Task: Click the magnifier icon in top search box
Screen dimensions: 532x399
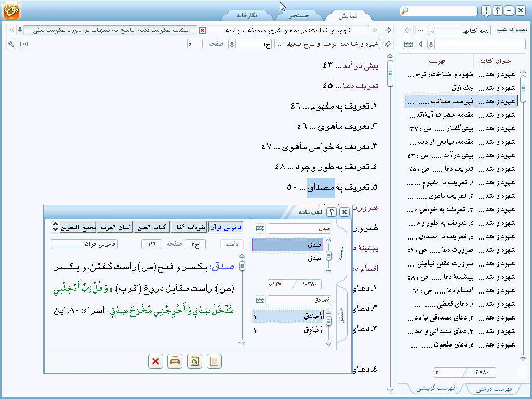Action: click(405, 11)
